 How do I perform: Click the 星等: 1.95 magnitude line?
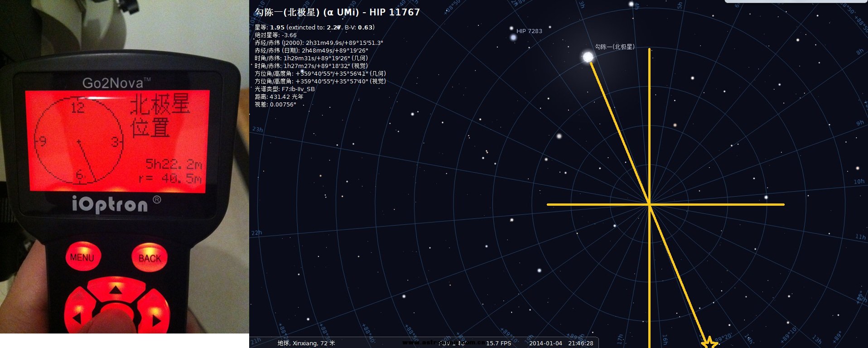click(x=314, y=27)
